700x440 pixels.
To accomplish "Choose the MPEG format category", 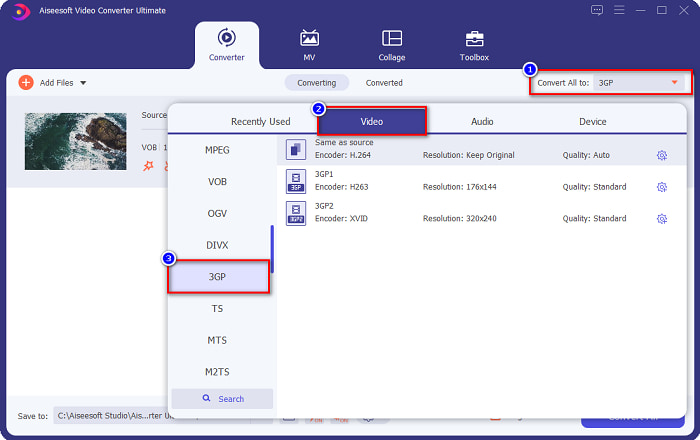I will pyautogui.click(x=217, y=150).
